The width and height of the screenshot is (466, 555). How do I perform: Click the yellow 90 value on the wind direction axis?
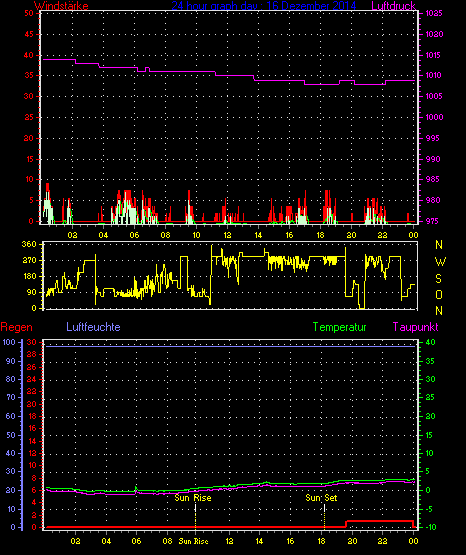point(32,292)
